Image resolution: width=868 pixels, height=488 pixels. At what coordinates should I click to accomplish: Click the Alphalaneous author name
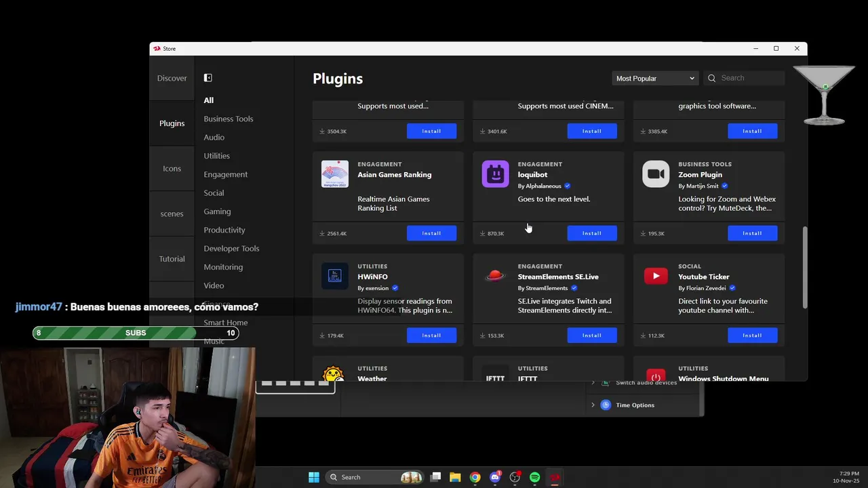[543, 186]
